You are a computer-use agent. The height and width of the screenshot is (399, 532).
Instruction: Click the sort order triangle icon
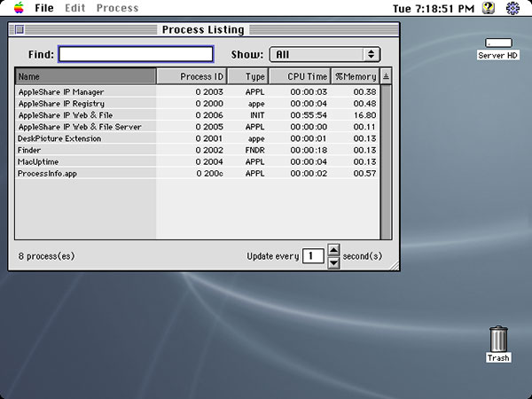pos(386,76)
